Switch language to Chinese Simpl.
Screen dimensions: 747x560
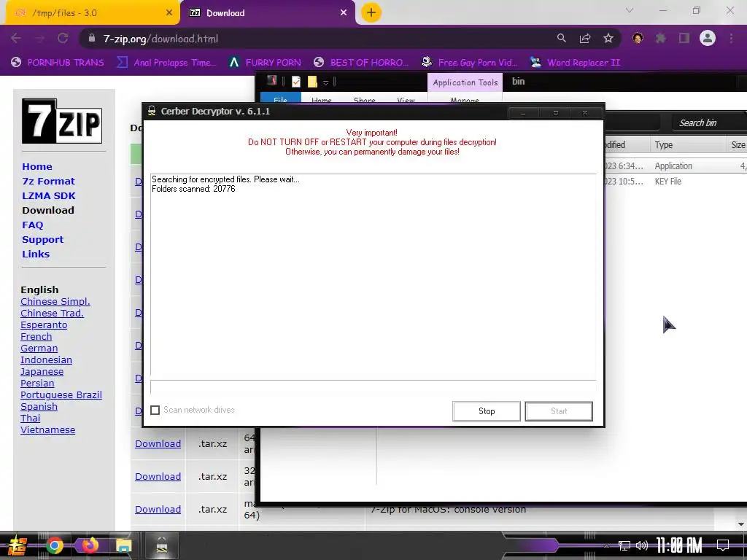(55, 301)
